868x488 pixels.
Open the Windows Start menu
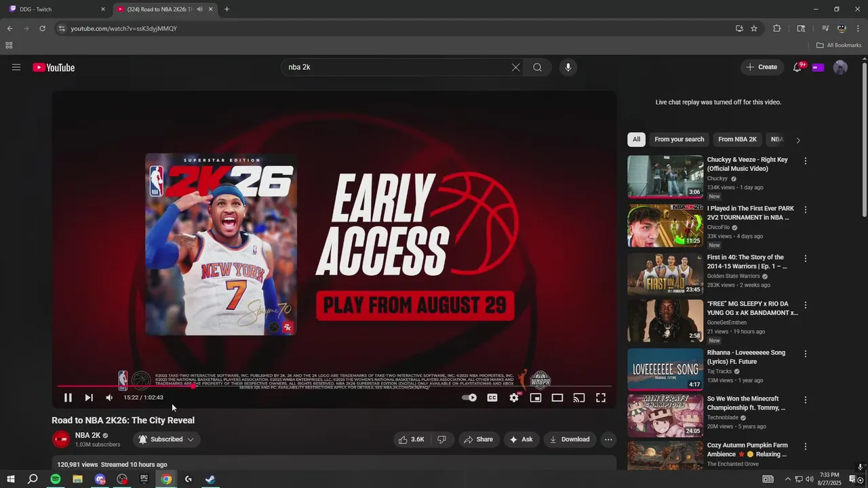pyautogui.click(x=10, y=479)
